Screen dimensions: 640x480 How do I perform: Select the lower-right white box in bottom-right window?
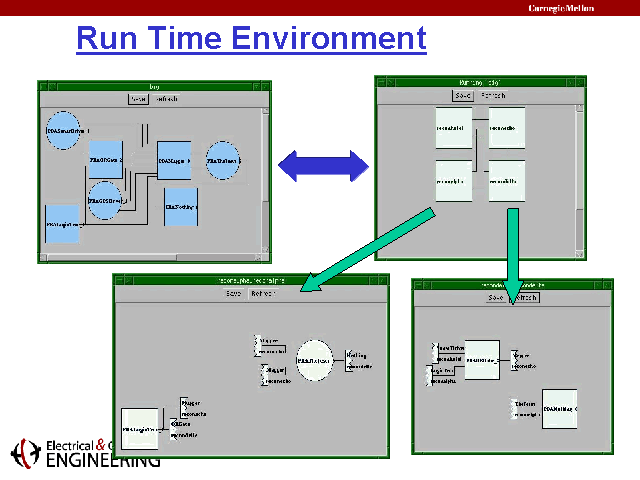pyautogui.click(x=559, y=409)
